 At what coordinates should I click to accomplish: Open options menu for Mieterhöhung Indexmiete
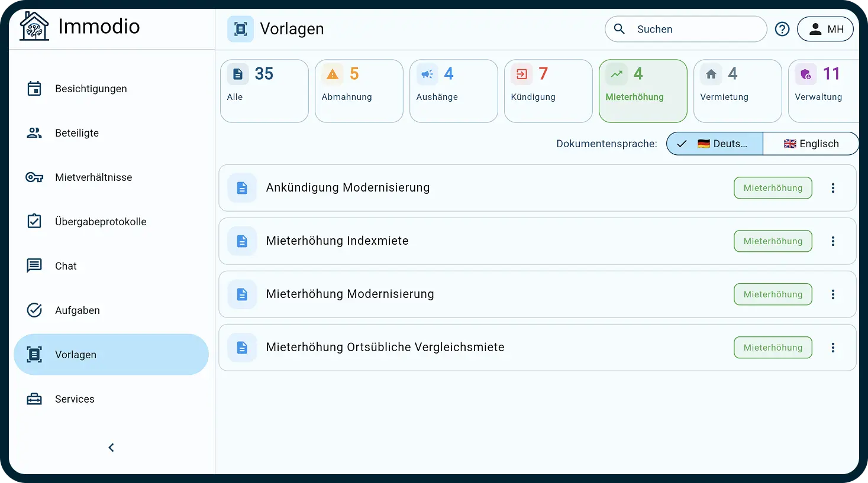tap(833, 241)
